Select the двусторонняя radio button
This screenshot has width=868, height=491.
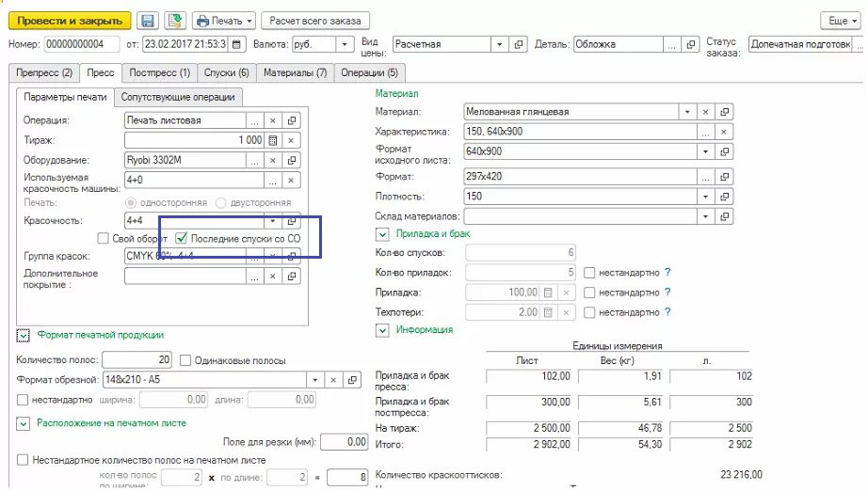tap(221, 203)
